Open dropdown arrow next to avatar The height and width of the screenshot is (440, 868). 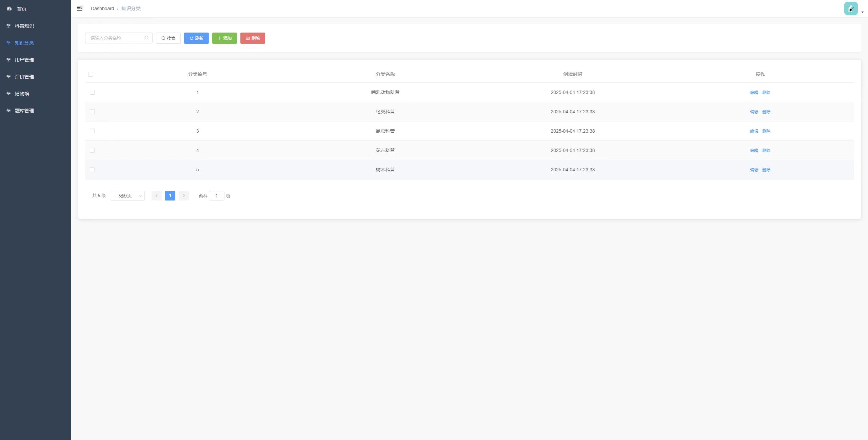click(x=863, y=12)
